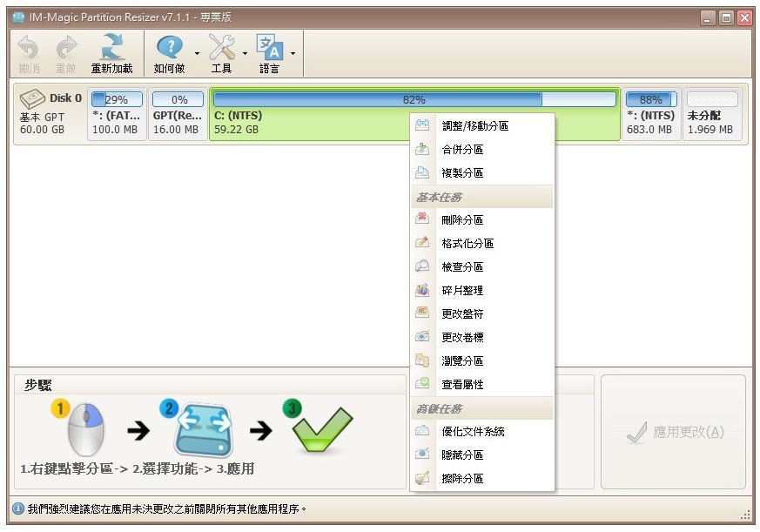Screen dimensions: 760x532
Task: Click the 683.0 MB partition size text
Action: [x=649, y=130]
